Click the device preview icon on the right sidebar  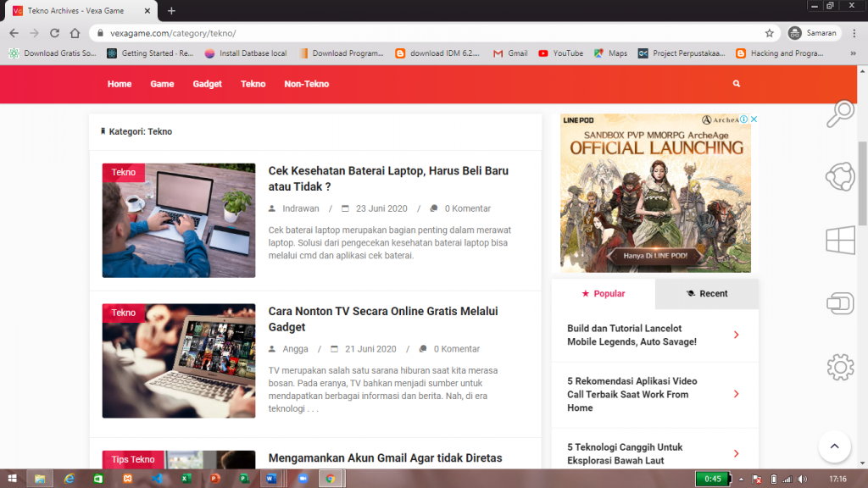[839, 303]
